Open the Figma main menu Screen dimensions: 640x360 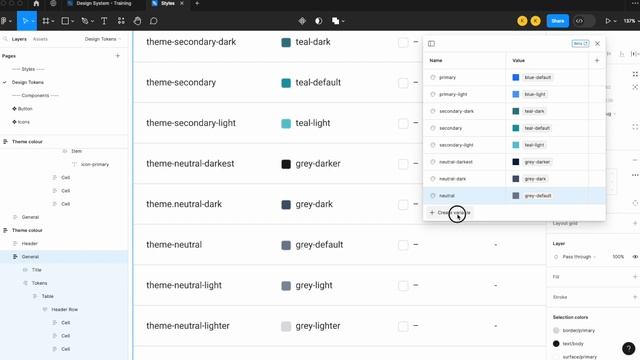tap(5, 21)
